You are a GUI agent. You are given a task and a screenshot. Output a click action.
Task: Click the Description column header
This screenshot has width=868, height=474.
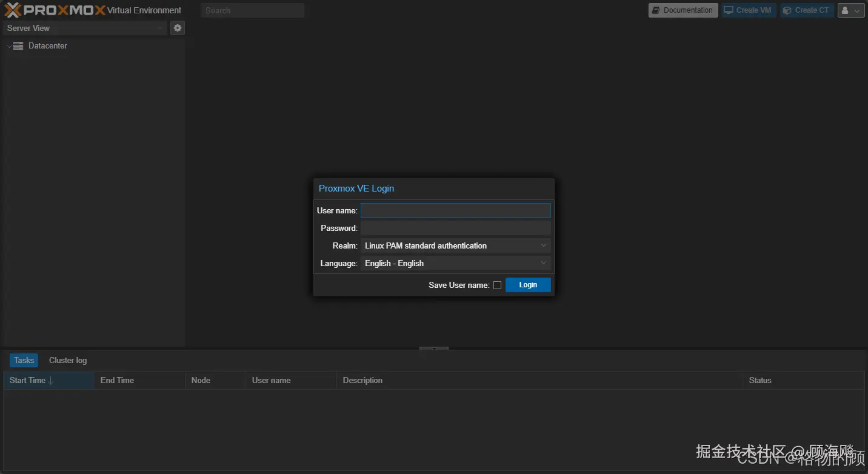point(539,380)
